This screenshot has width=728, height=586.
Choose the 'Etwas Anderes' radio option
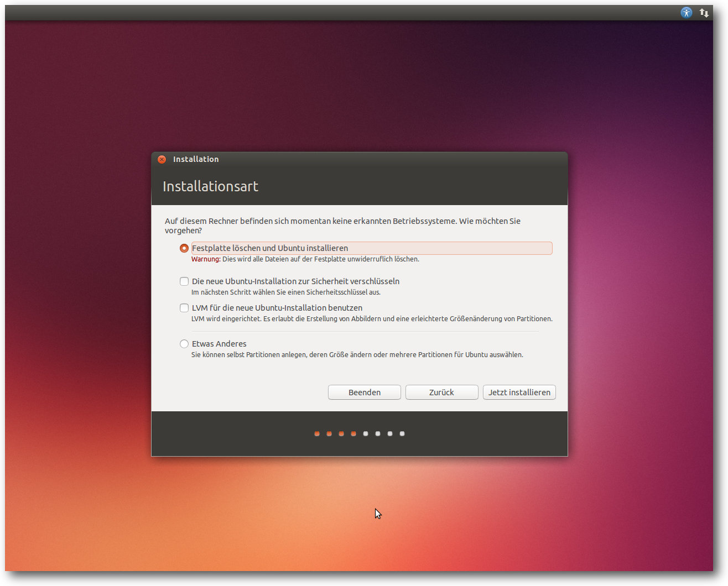tap(184, 344)
